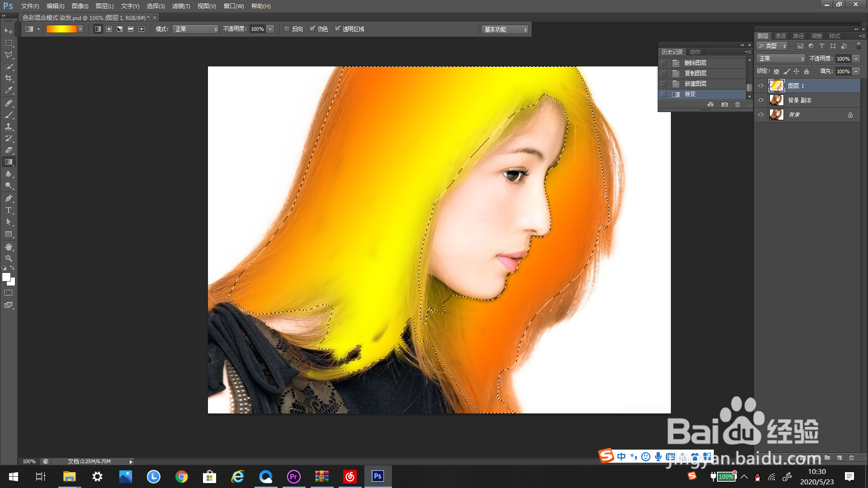Select the Rectangular Marquee tool
Image resolution: width=868 pixels, height=488 pixels.
coord(9,43)
